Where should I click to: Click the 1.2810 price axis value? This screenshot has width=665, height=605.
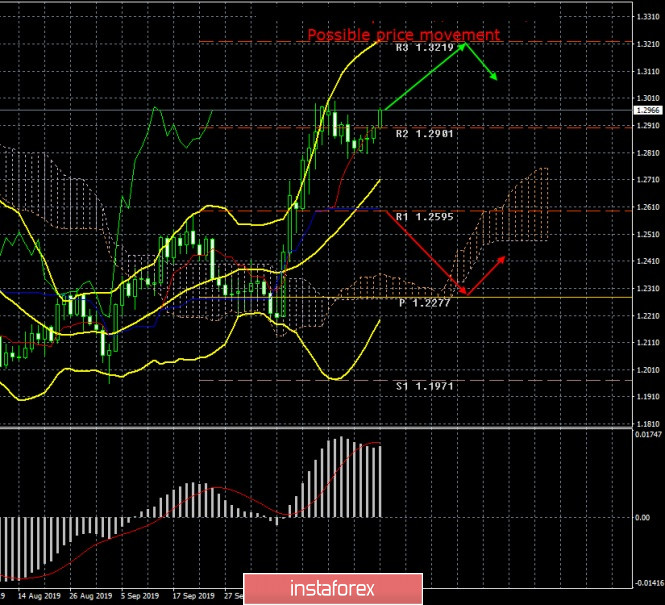648,153
